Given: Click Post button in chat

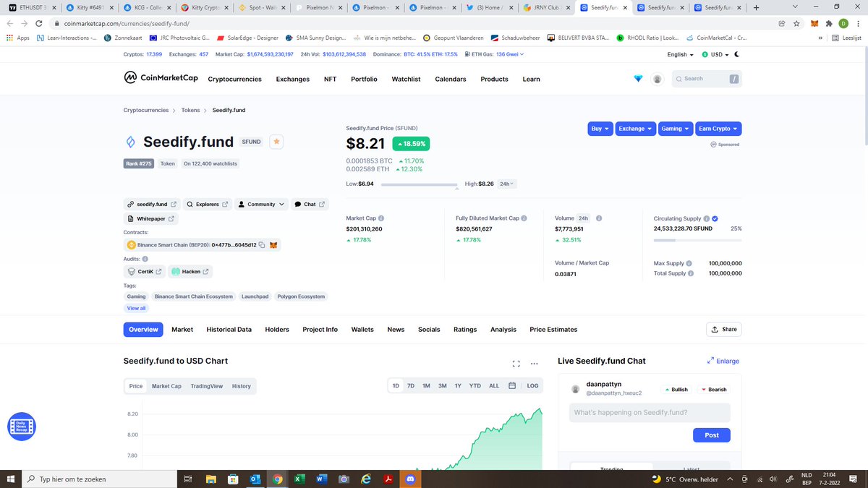Looking at the screenshot, I should click(x=712, y=435).
